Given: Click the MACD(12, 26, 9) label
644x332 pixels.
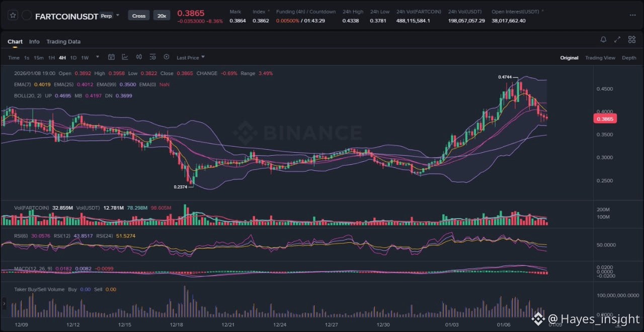Looking at the screenshot, I should (x=33, y=269).
